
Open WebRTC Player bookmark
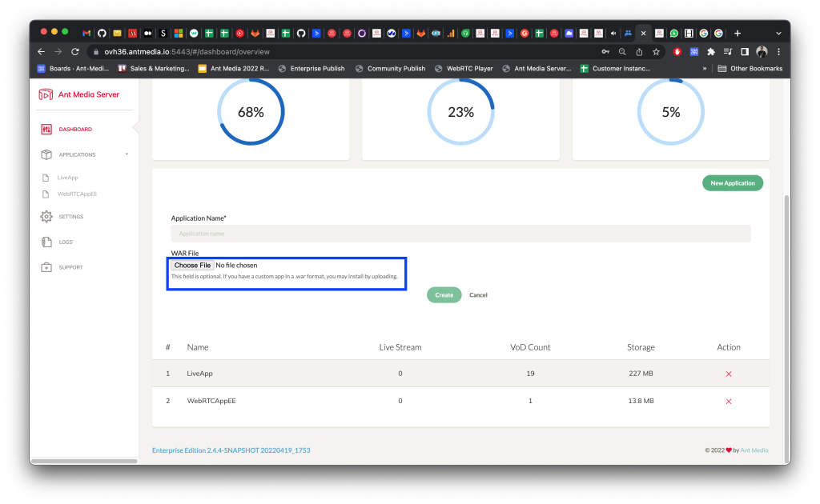coord(464,69)
